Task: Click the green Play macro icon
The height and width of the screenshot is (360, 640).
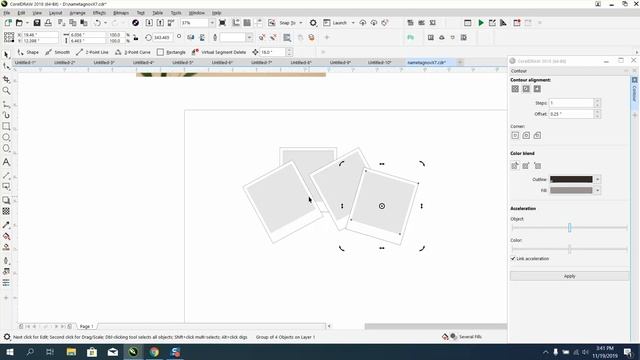Action: pos(481,23)
